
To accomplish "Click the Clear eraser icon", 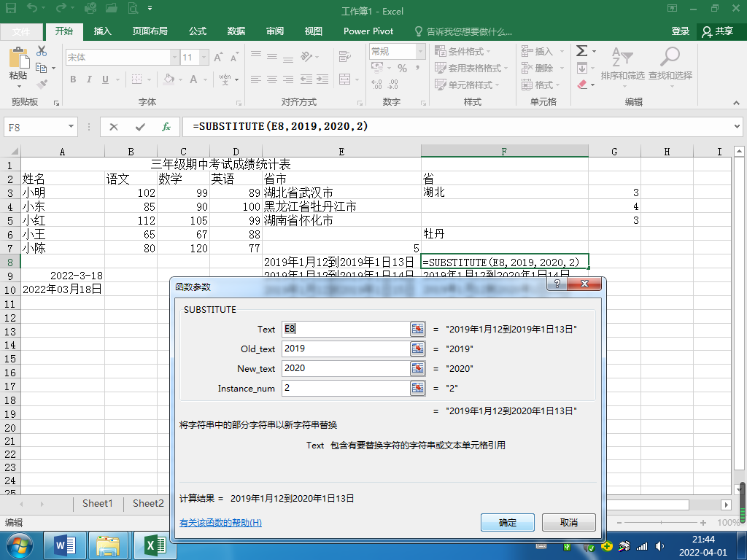I will click(x=581, y=85).
